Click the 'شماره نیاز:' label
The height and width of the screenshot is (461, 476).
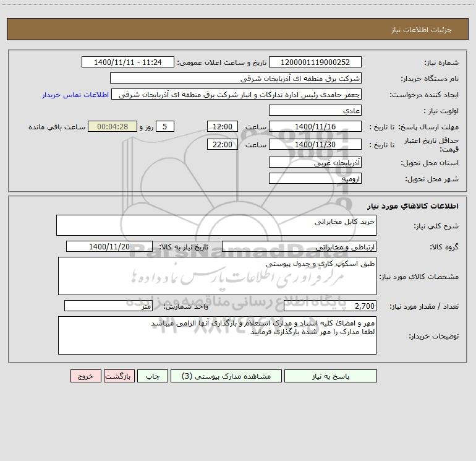441,62
